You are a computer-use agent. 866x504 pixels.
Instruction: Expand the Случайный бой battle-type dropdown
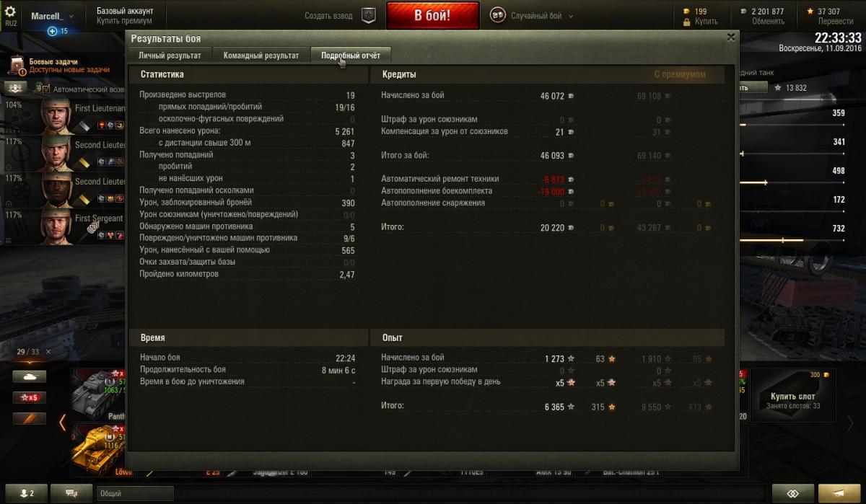pyautogui.click(x=569, y=16)
